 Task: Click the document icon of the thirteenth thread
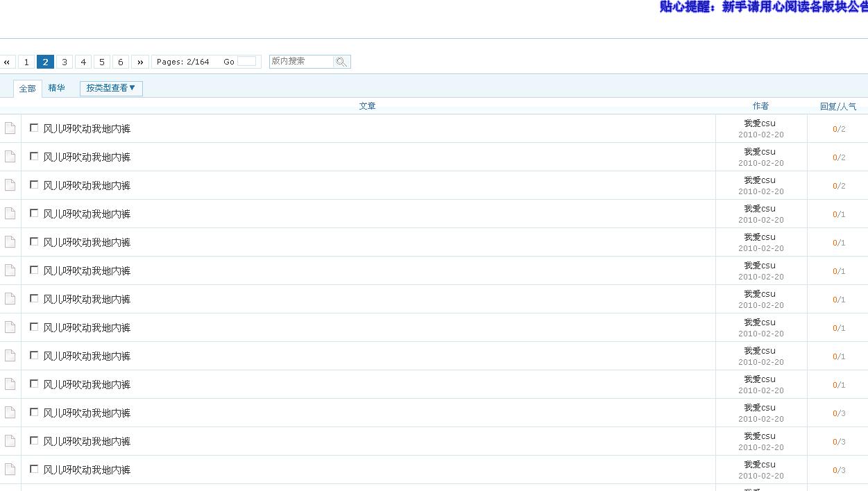(x=10, y=470)
